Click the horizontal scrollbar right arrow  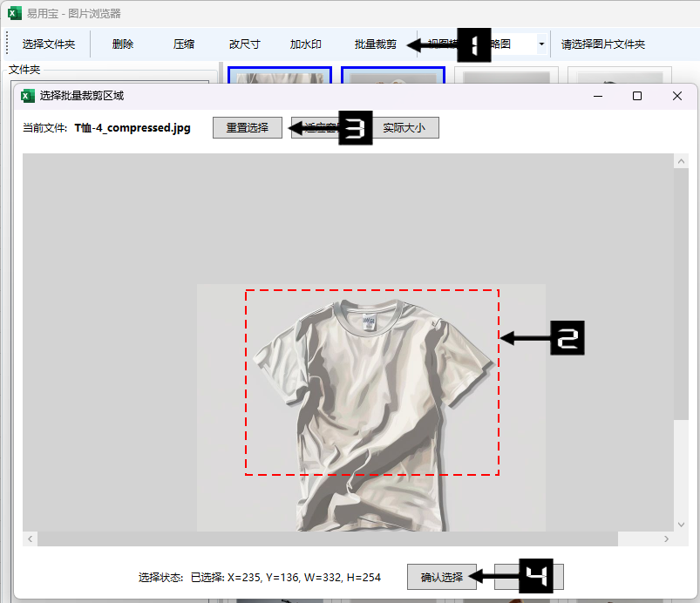point(667,539)
